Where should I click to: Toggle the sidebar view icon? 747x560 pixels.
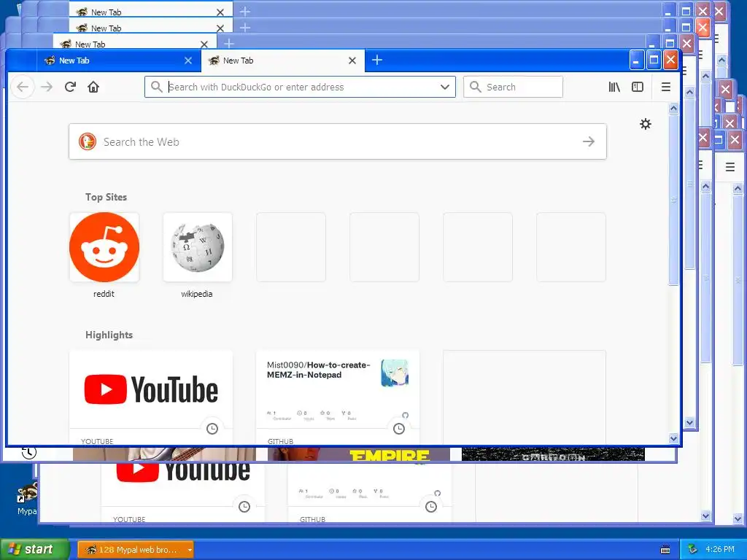tap(638, 87)
